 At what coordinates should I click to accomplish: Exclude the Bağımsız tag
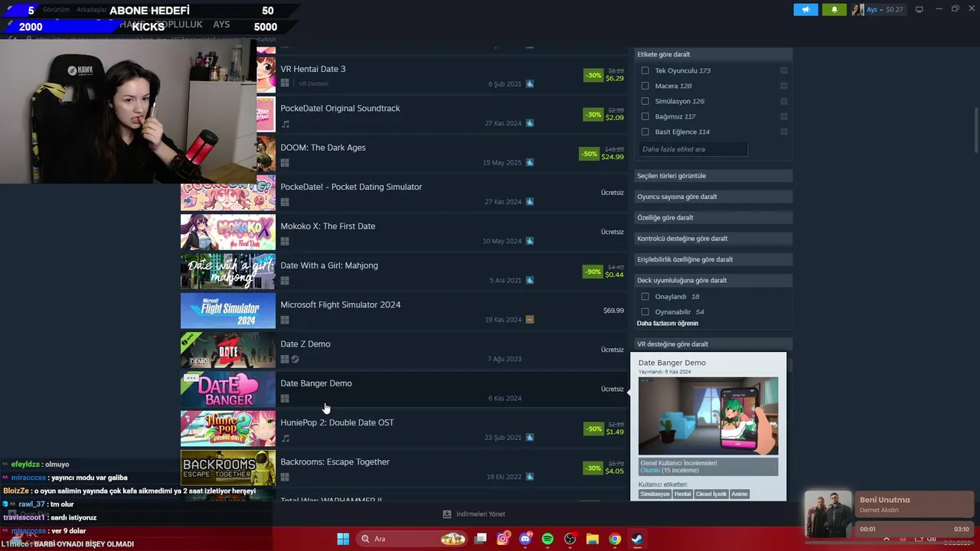(x=784, y=116)
